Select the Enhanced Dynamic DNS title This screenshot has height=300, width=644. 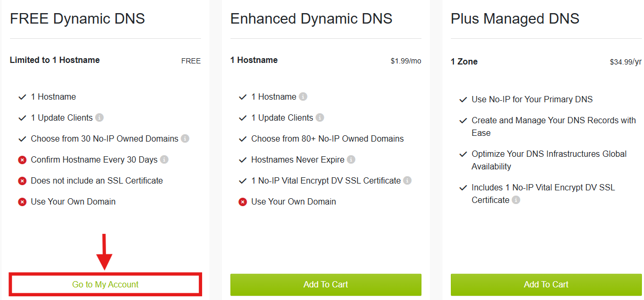point(311,19)
